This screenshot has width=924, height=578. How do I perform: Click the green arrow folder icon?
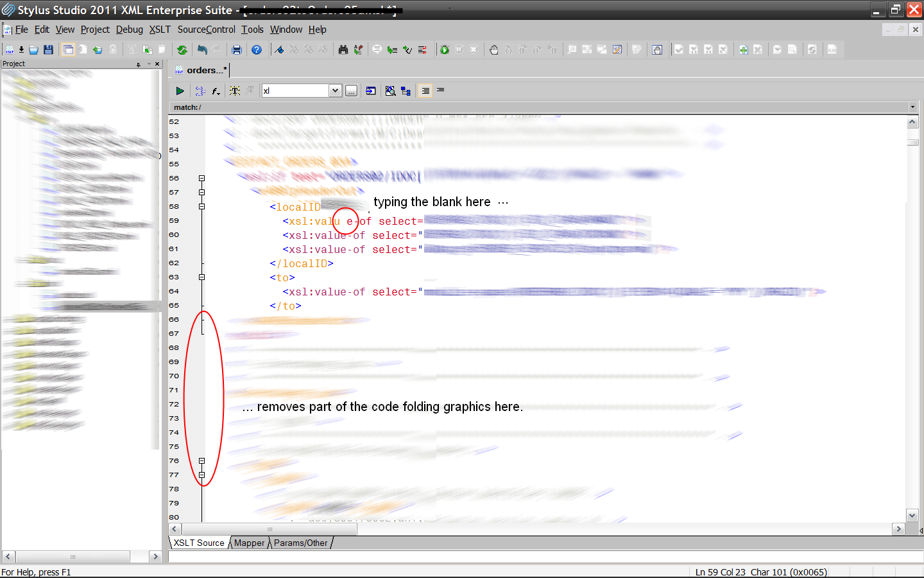pos(98,49)
